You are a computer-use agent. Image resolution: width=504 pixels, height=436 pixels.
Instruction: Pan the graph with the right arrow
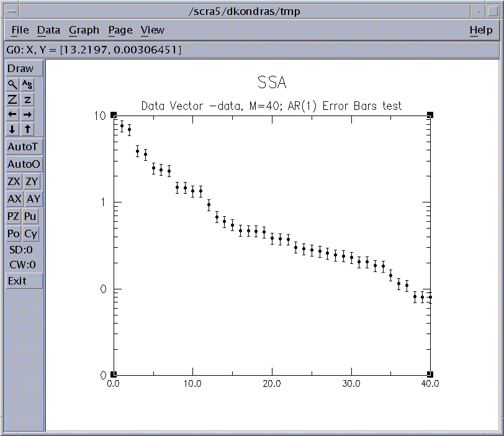pos(29,114)
